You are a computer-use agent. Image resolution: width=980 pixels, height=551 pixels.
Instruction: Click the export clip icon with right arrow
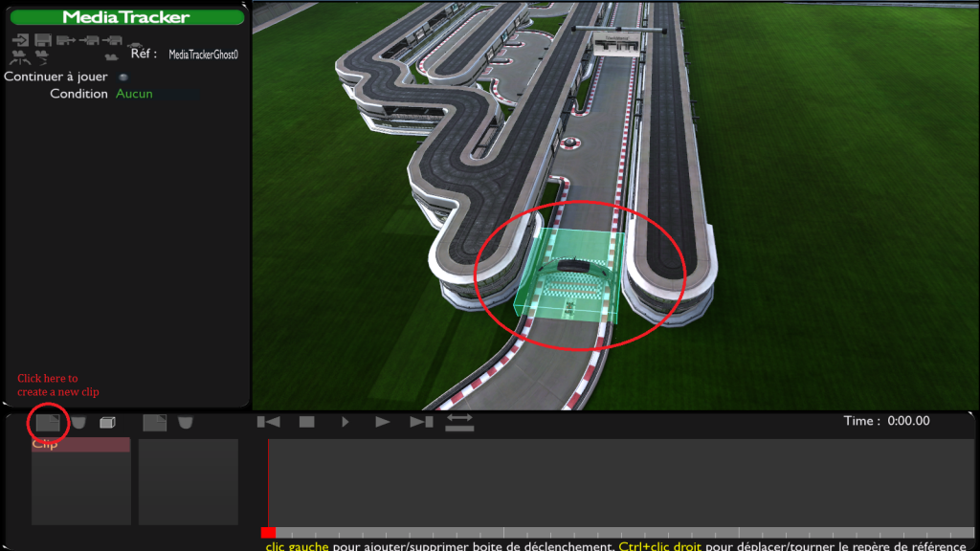[66, 40]
